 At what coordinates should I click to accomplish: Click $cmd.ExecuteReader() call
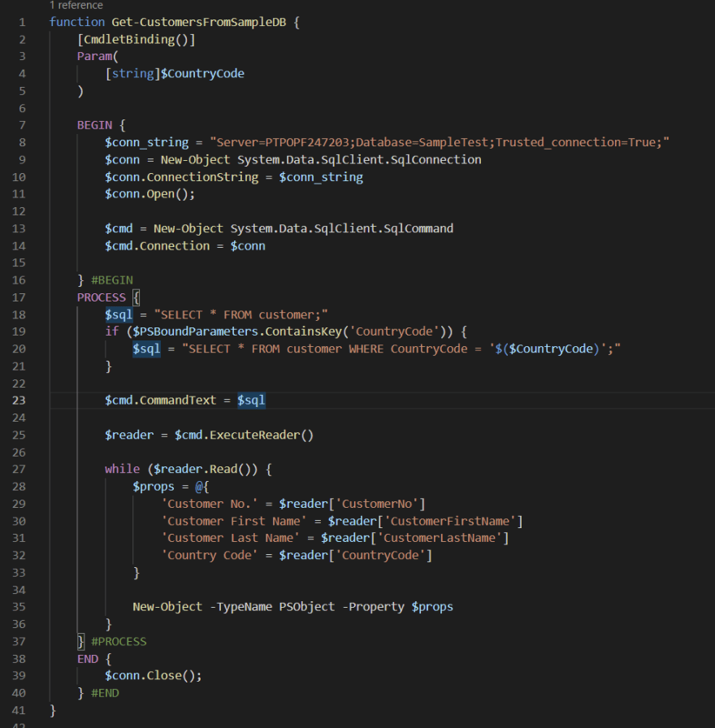coord(245,435)
